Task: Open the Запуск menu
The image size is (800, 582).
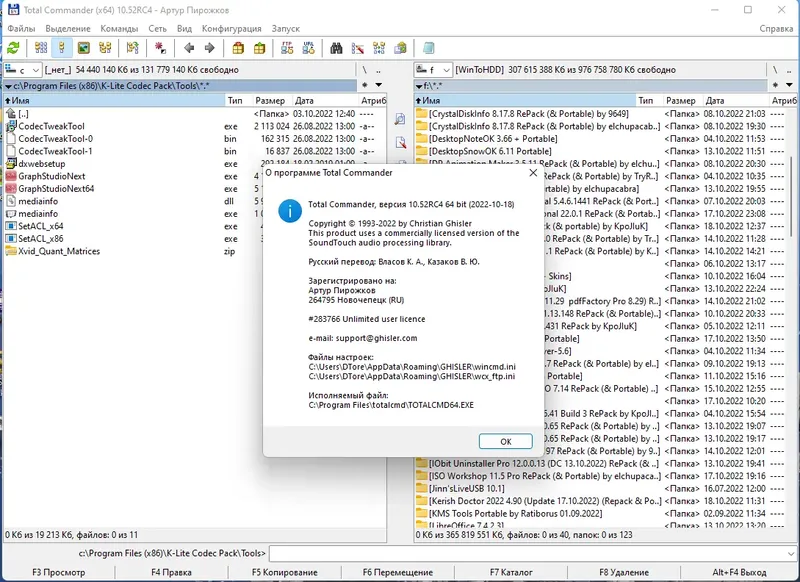Action: 286,29
